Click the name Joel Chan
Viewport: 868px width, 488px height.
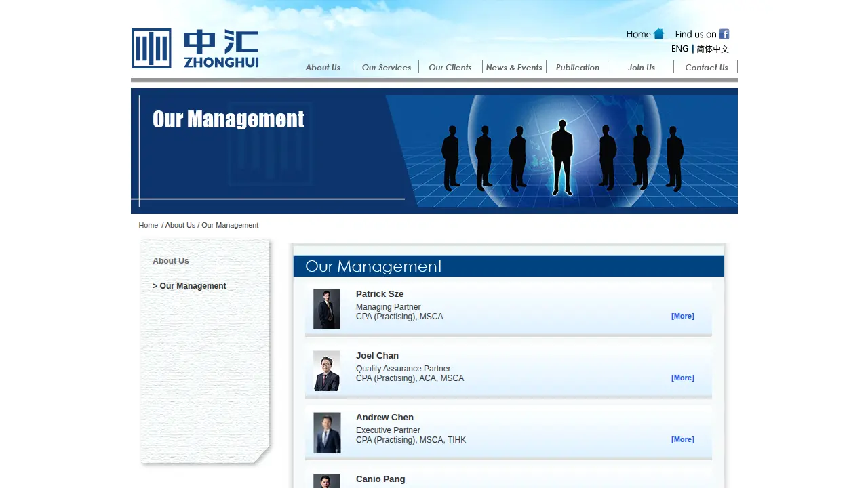coord(377,356)
